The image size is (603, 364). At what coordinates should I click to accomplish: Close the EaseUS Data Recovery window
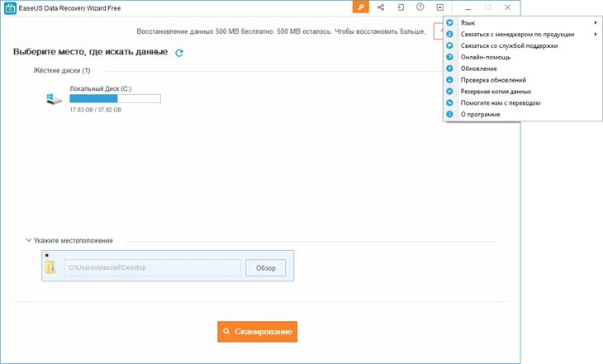pos(508,7)
